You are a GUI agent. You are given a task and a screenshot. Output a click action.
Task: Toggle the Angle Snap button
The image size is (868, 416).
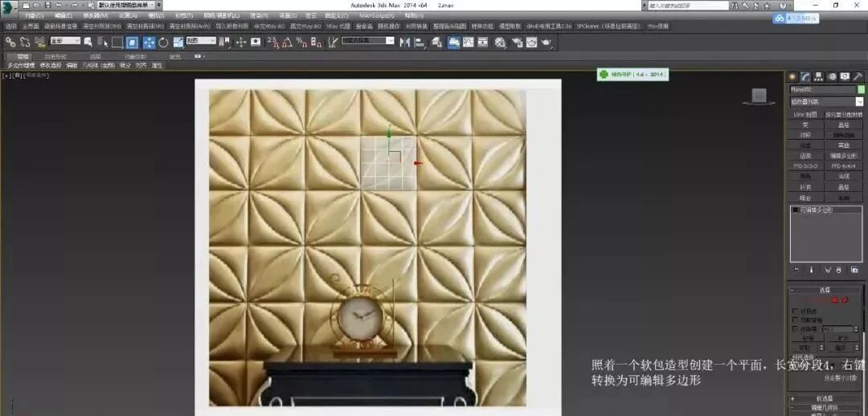(287, 42)
